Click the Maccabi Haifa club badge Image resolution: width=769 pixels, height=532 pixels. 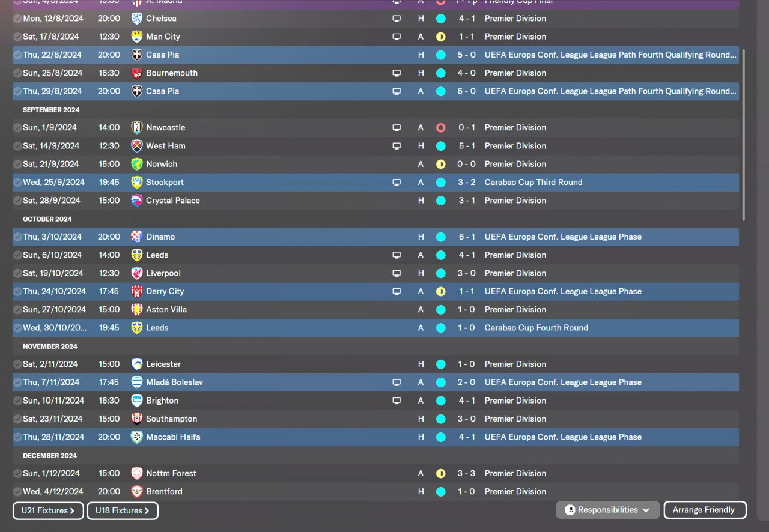[137, 437]
